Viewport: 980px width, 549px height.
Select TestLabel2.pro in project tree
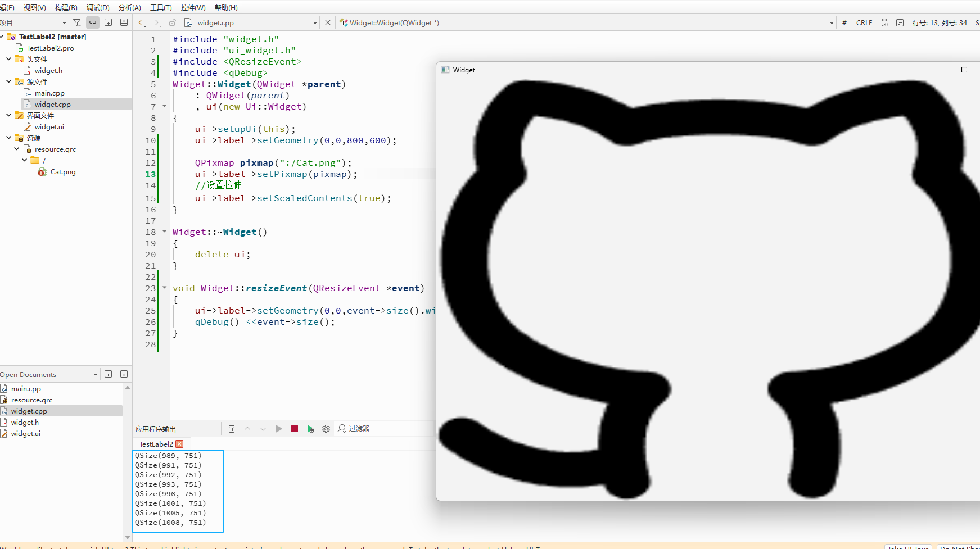pos(51,48)
